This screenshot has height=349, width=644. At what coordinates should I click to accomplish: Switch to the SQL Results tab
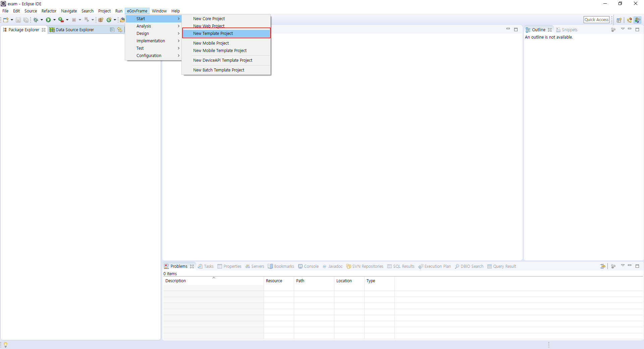(x=401, y=266)
